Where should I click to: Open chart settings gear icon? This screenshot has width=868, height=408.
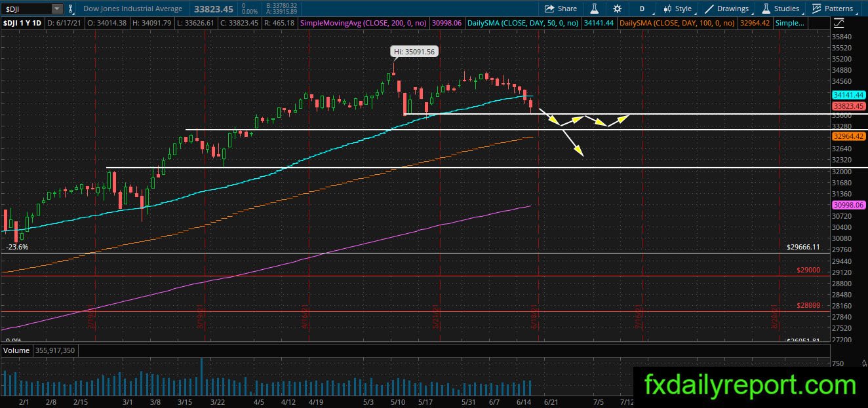(617, 9)
